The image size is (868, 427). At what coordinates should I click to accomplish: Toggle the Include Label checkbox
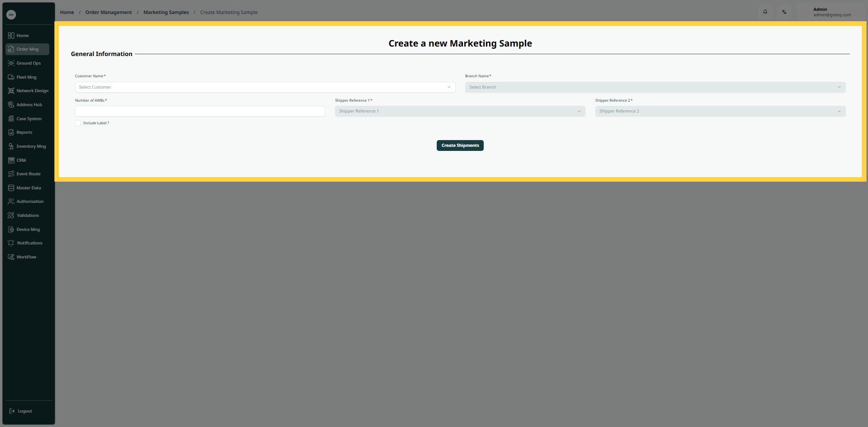[x=78, y=123]
